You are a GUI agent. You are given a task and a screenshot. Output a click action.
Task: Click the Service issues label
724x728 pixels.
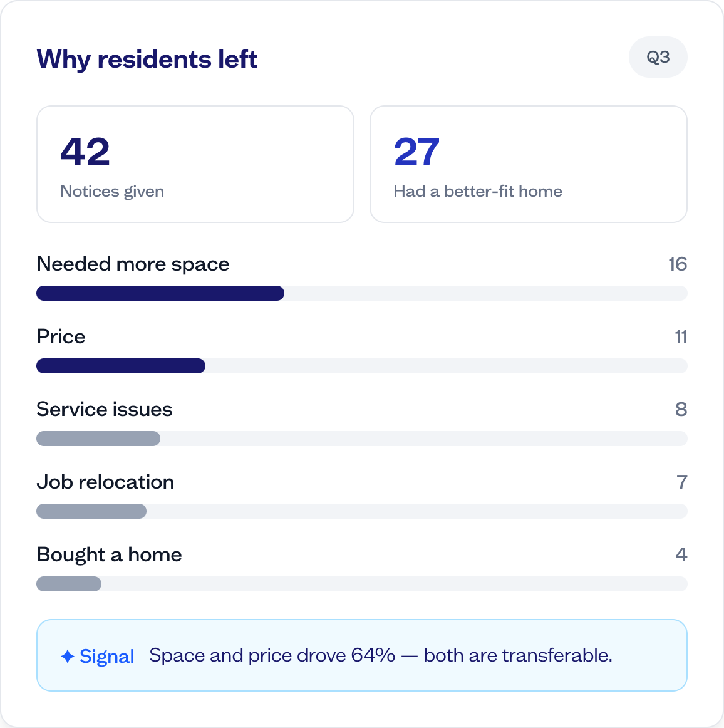[105, 410]
